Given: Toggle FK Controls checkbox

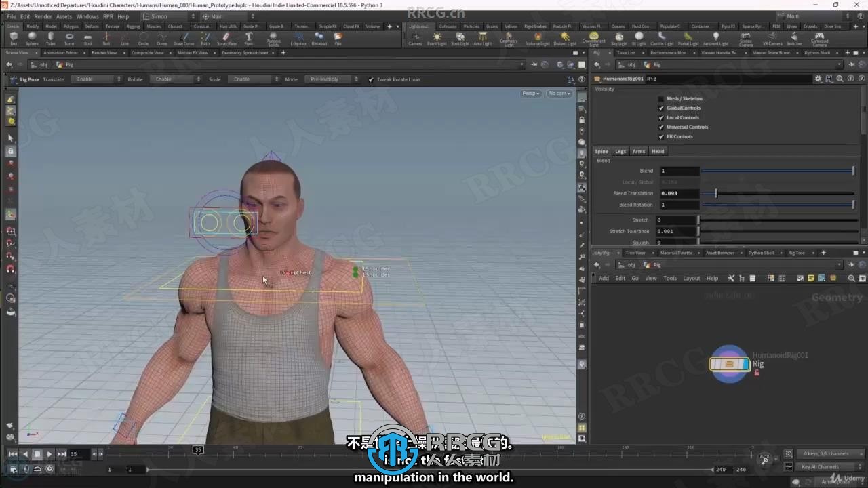Looking at the screenshot, I should point(661,136).
